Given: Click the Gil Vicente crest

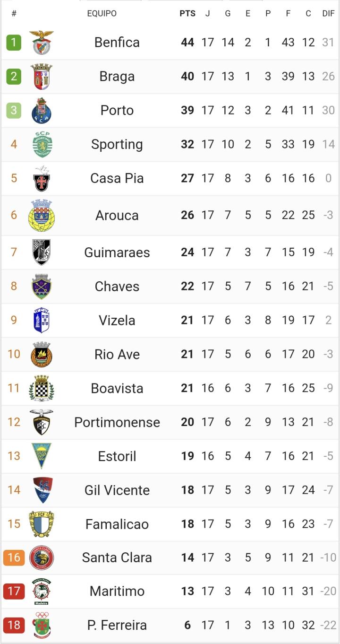Looking at the screenshot, I should [x=42, y=490].
